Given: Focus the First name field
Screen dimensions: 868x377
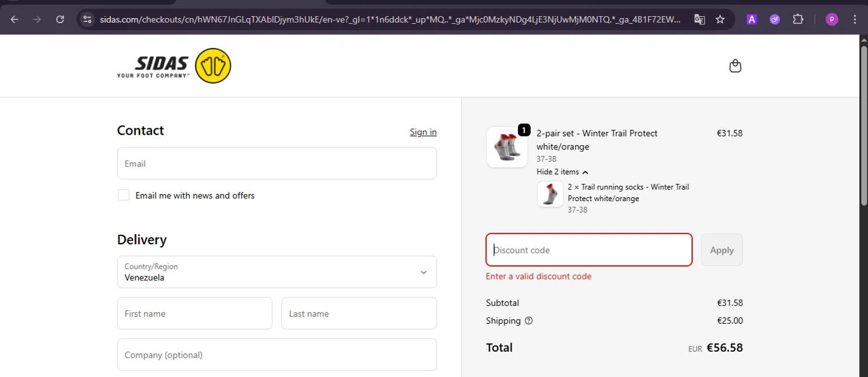Looking at the screenshot, I should (x=194, y=313).
